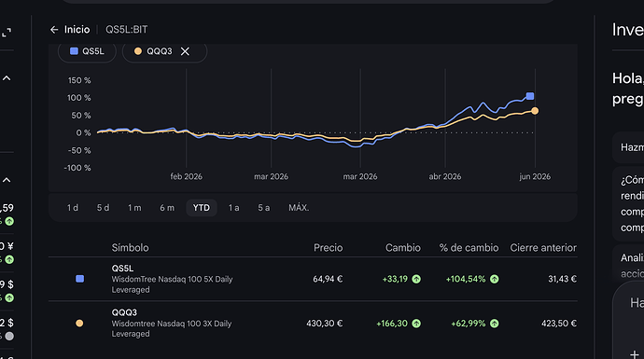The width and height of the screenshot is (644, 359).
Task: Switch chart range to 5 d
Action: (x=103, y=208)
